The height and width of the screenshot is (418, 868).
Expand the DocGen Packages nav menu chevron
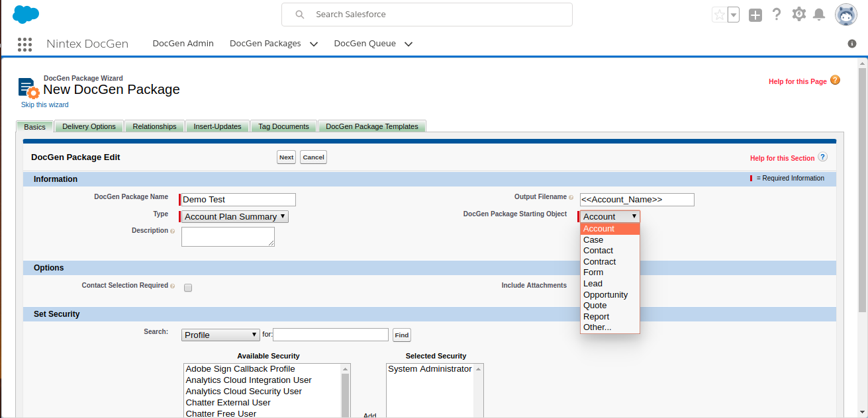click(314, 44)
